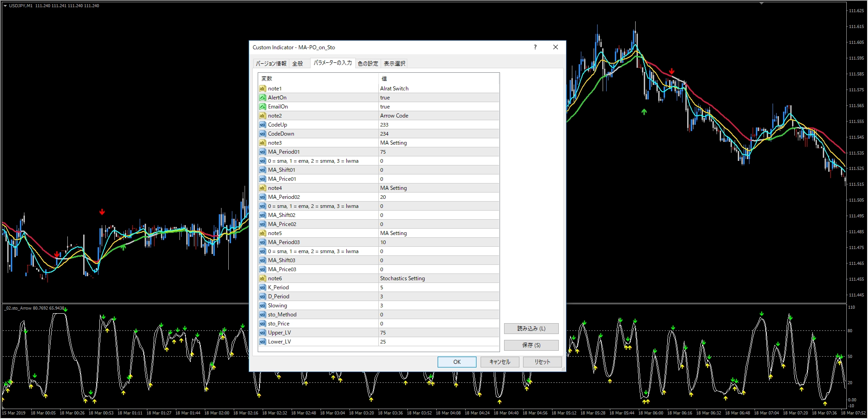The image size is (868, 419).
Task: Open the バージョン情報 tab
Action: (271, 64)
